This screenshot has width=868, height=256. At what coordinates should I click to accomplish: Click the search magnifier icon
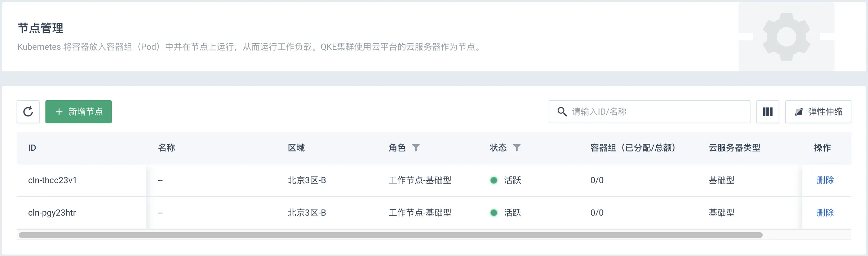tap(562, 112)
